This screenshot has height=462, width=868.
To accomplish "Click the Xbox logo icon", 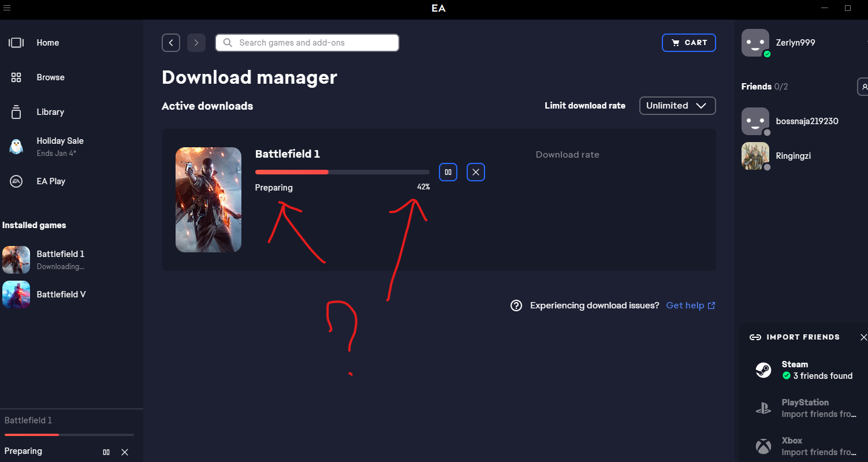I will pyautogui.click(x=763, y=446).
